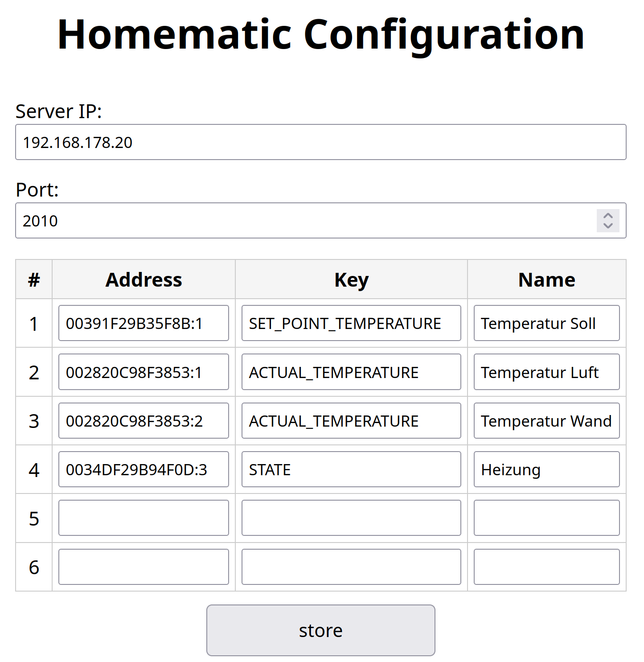Select the STATE key field in row 4
Viewport: 644px width, 662px height.
351,469
